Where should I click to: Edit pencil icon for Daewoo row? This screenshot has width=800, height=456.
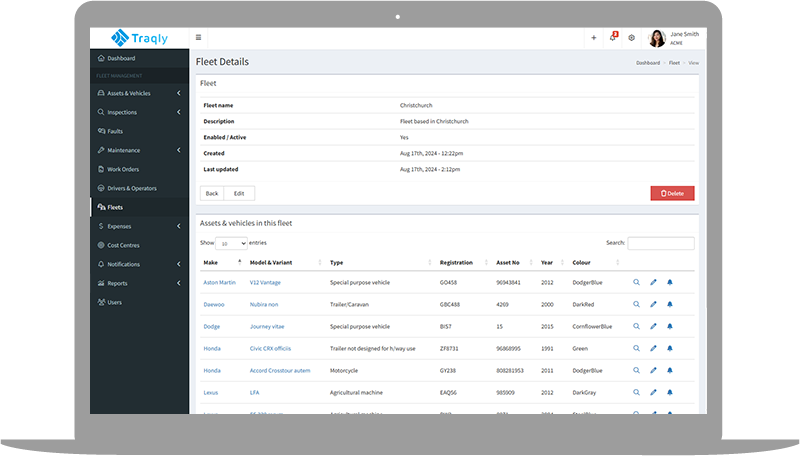[x=653, y=304]
